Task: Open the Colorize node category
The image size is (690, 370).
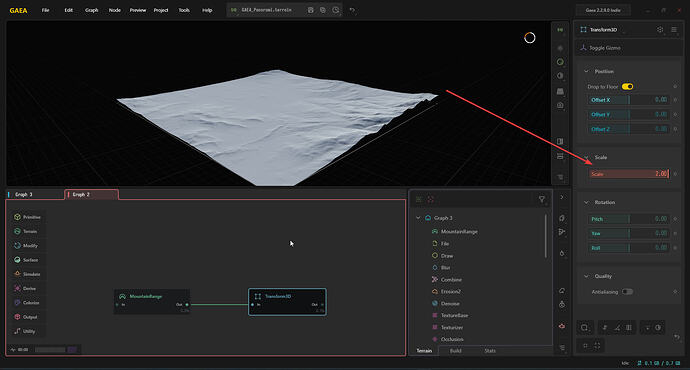Action: [x=26, y=303]
